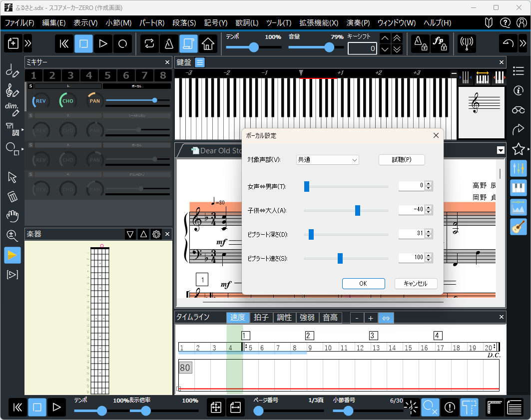Select the treble clef pencil tool
This screenshot has height=420, width=531.
pos(12,90)
